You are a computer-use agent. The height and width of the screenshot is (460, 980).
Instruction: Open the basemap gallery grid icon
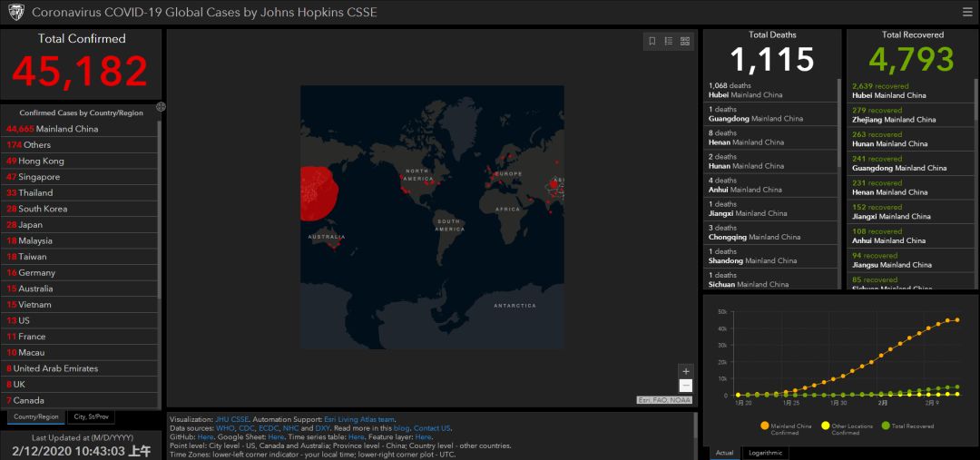pos(685,41)
